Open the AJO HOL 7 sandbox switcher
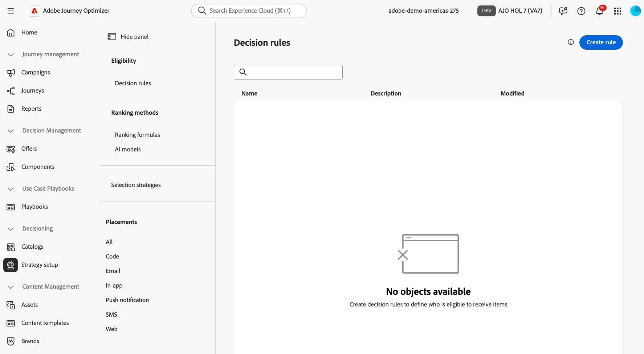644x354 pixels. click(x=510, y=11)
